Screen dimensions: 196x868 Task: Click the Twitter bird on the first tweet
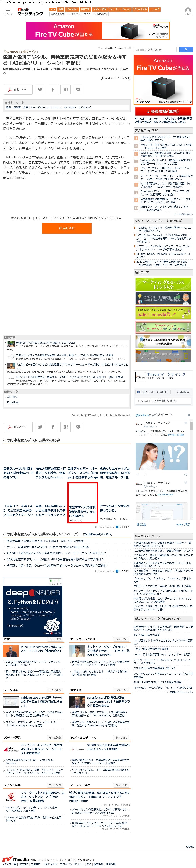coord(186,423)
